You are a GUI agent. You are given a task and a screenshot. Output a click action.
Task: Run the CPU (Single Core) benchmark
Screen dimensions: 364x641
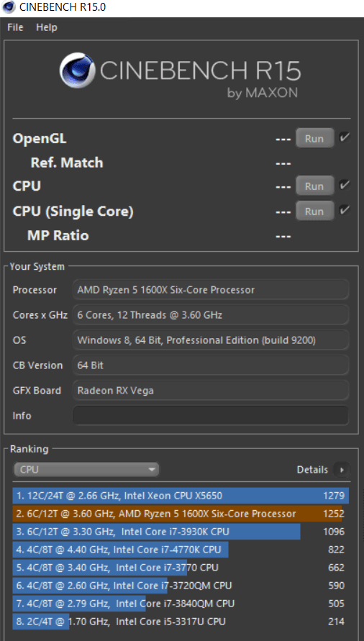314,211
